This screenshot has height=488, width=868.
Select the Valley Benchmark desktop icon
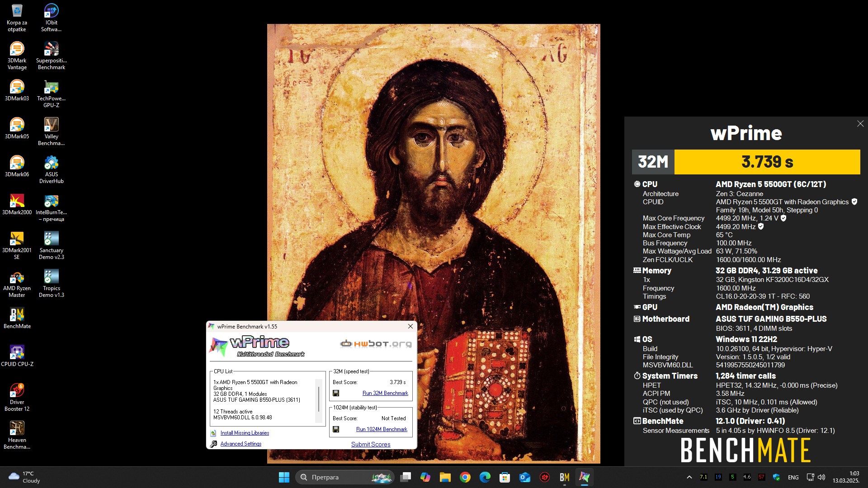51,132
